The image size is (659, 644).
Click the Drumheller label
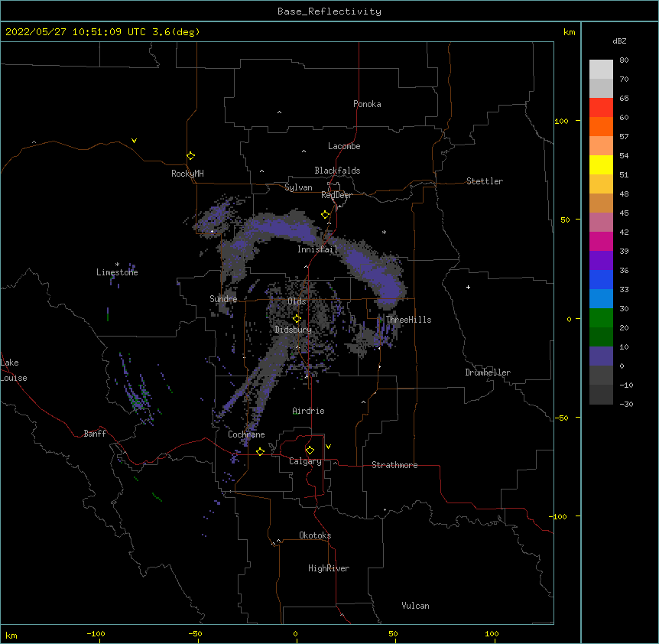point(488,372)
